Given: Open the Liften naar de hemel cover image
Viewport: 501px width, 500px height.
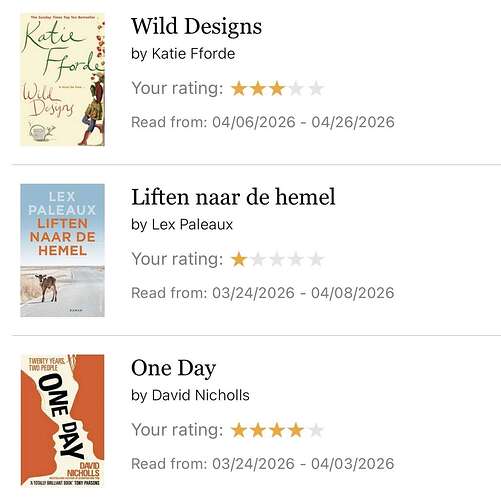Looking at the screenshot, I should [62, 250].
